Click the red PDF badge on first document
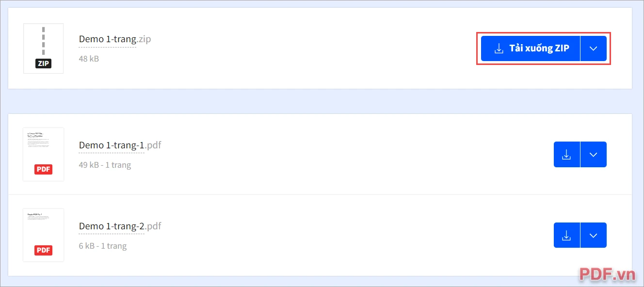The image size is (644, 287). (x=44, y=169)
